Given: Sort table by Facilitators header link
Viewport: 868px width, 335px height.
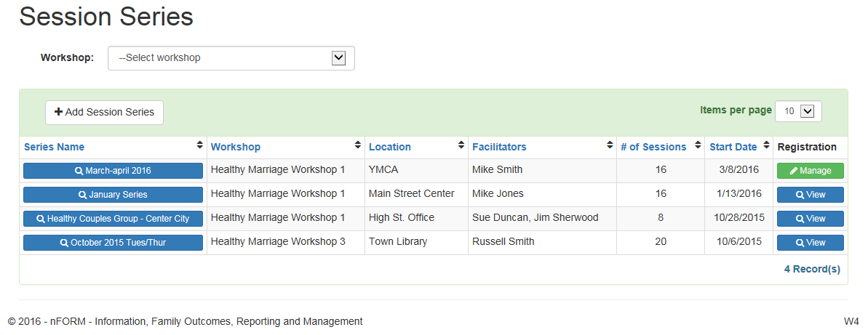Looking at the screenshot, I should pos(499,147).
